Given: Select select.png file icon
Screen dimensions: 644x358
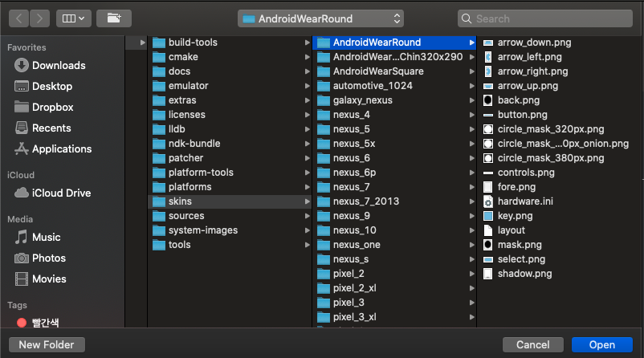Looking at the screenshot, I should [488, 259].
